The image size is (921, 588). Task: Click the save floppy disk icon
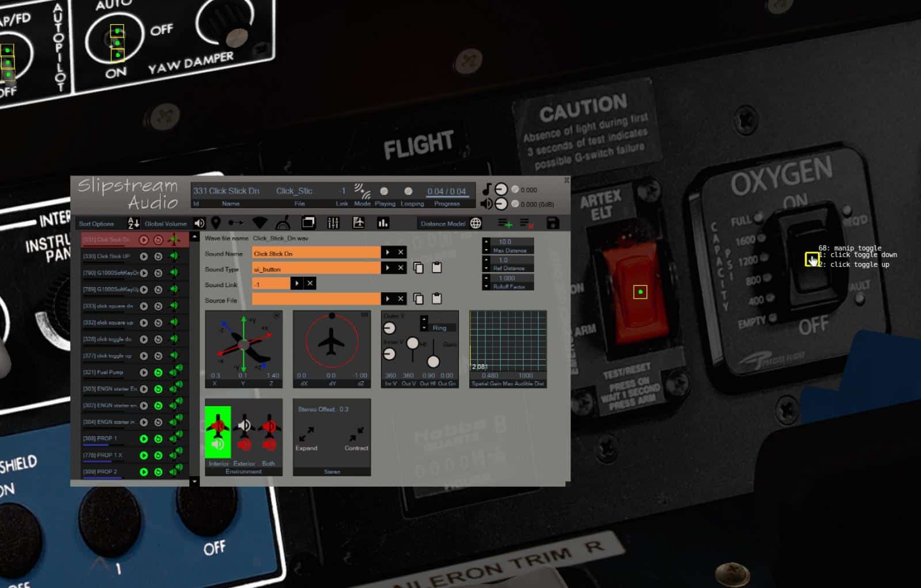552,223
